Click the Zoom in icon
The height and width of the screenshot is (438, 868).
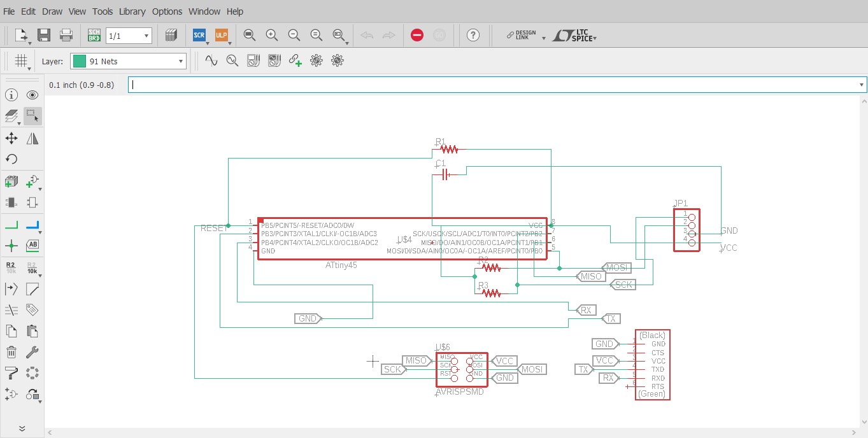click(x=271, y=35)
